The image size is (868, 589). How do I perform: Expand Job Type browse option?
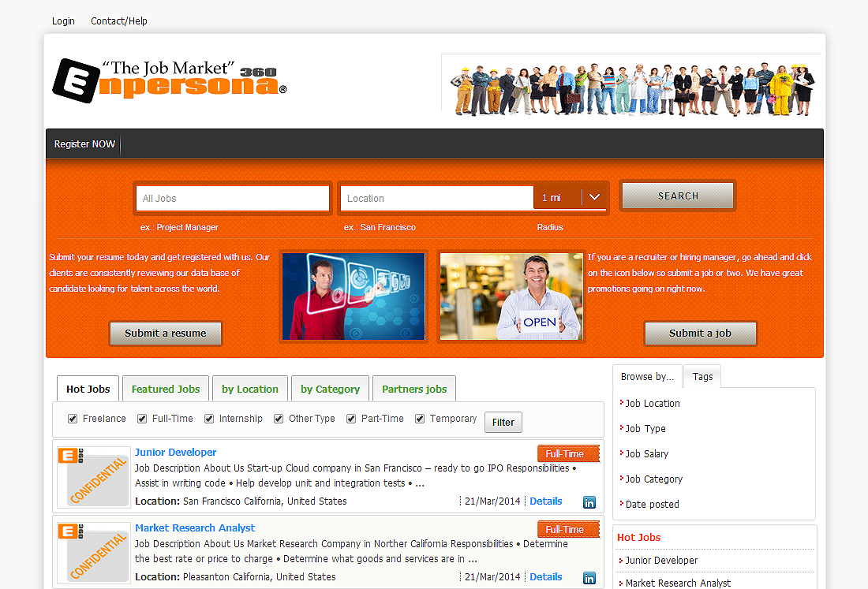click(645, 429)
